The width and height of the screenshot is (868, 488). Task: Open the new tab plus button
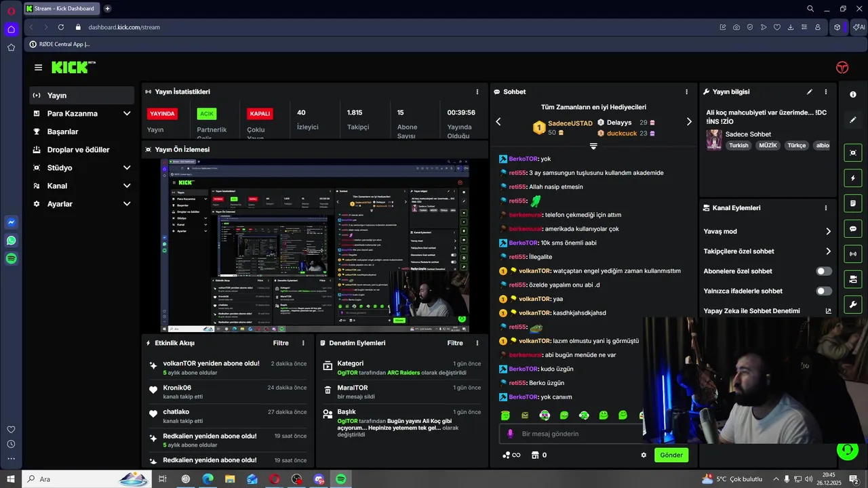pyautogui.click(x=107, y=9)
